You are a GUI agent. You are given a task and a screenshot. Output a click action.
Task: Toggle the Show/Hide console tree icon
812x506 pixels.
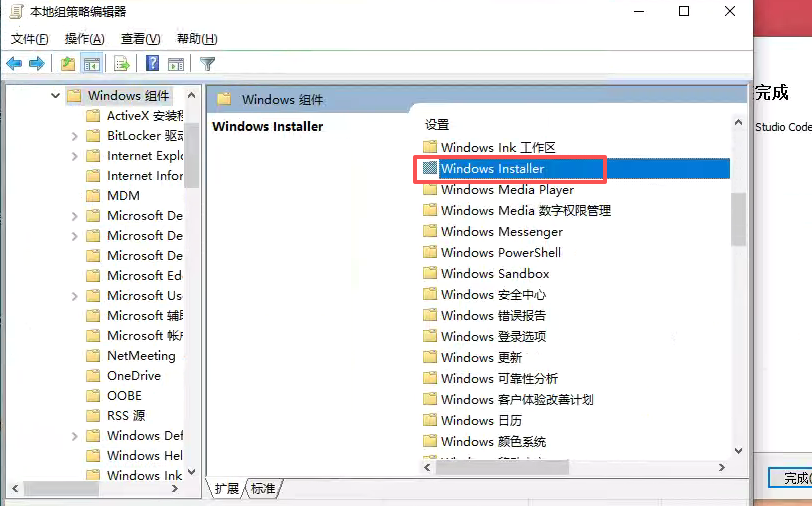92,64
